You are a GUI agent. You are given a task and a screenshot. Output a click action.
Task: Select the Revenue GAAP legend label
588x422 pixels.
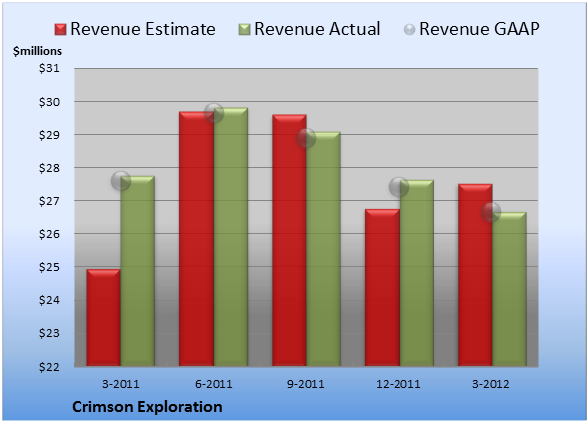480,29
